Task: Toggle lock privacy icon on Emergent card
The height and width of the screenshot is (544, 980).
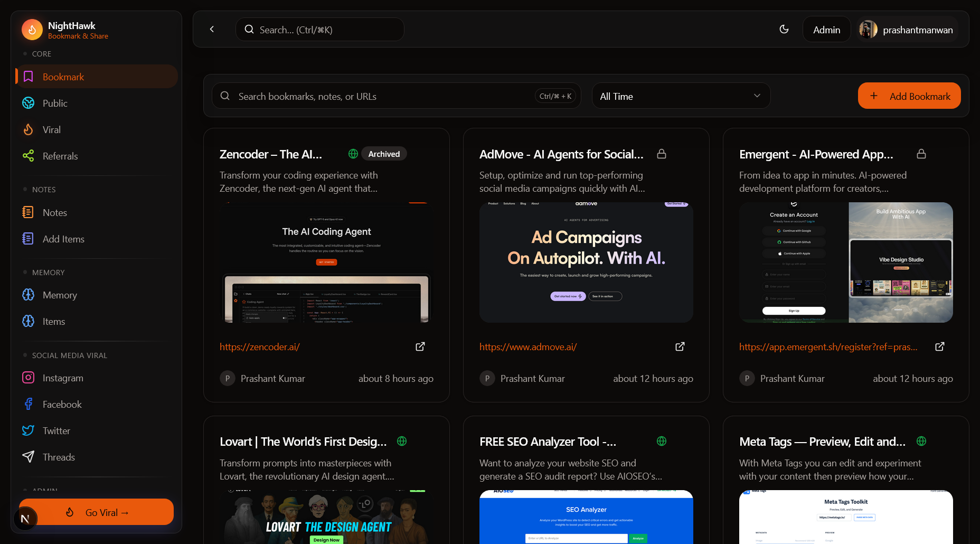Action: coord(921,154)
